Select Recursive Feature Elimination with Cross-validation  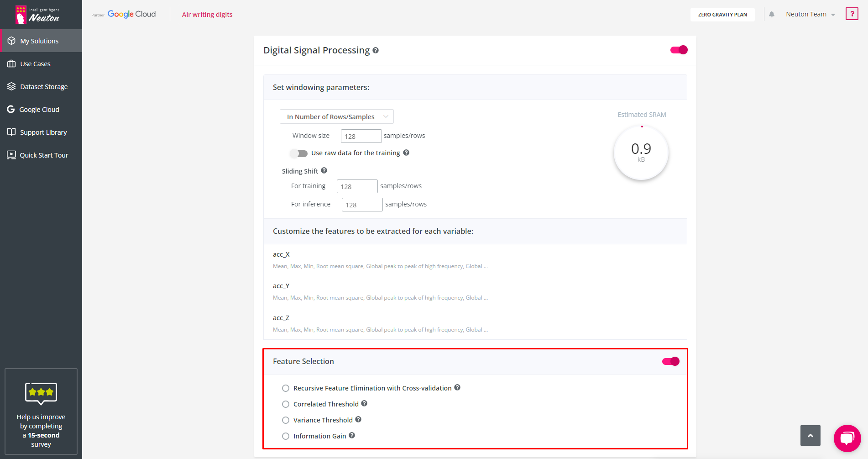tap(286, 388)
